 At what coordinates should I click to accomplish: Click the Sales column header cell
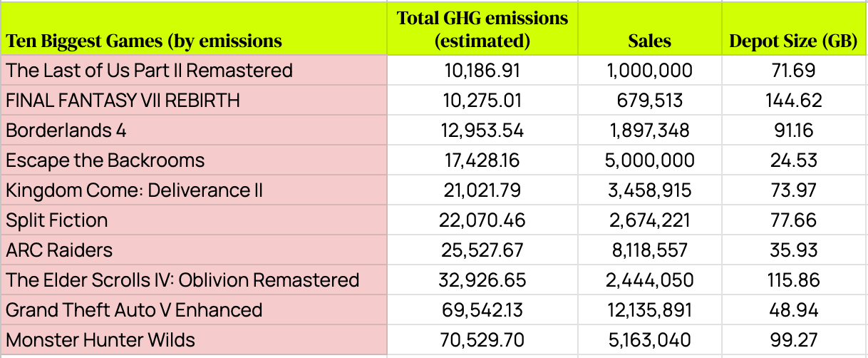coord(649,41)
